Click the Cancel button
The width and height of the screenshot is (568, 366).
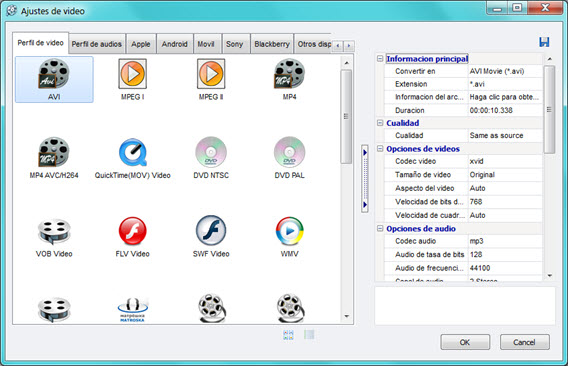coord(524,342)
